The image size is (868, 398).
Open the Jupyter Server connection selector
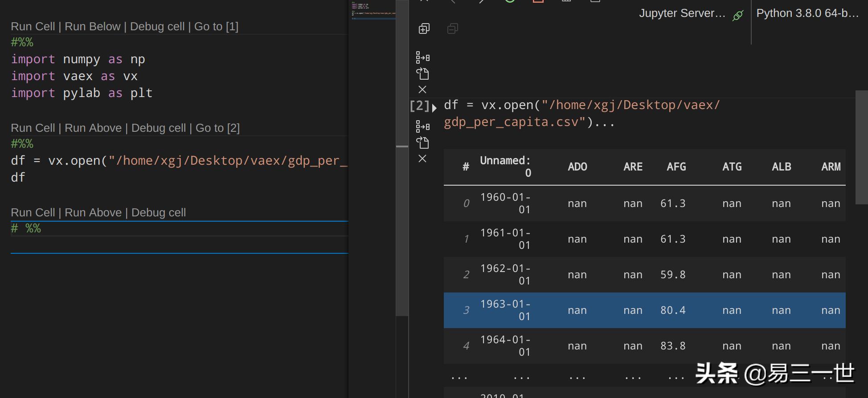point(682,13)
